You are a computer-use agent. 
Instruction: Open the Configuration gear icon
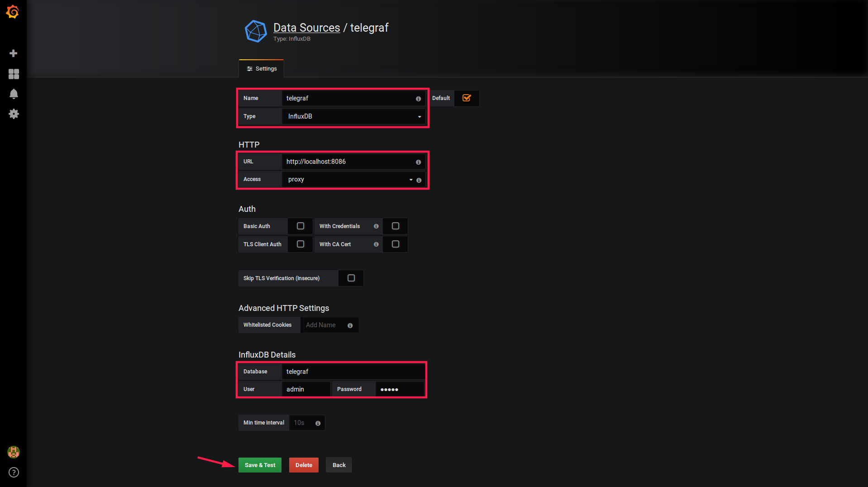[14, 114]
